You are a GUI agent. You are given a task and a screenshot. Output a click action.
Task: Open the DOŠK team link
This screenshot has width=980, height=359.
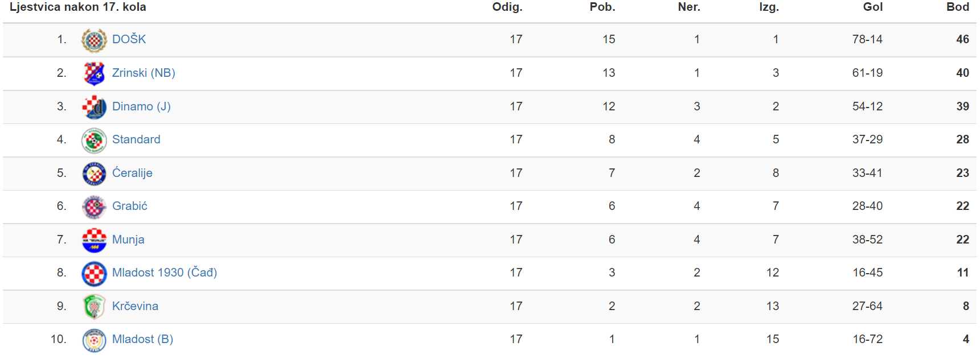tap(129, 39)
